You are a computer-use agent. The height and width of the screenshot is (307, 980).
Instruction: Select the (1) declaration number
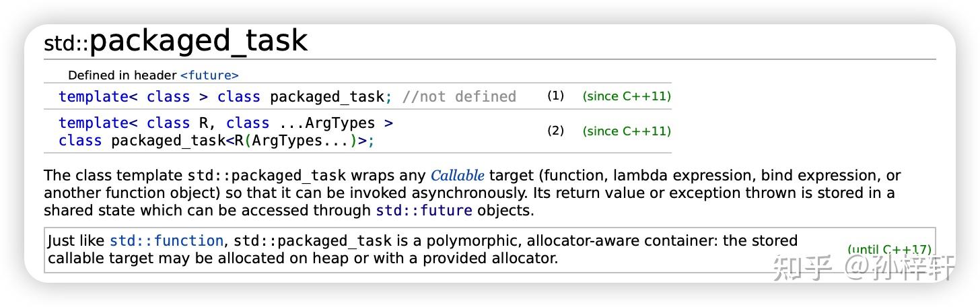(555, 96)
